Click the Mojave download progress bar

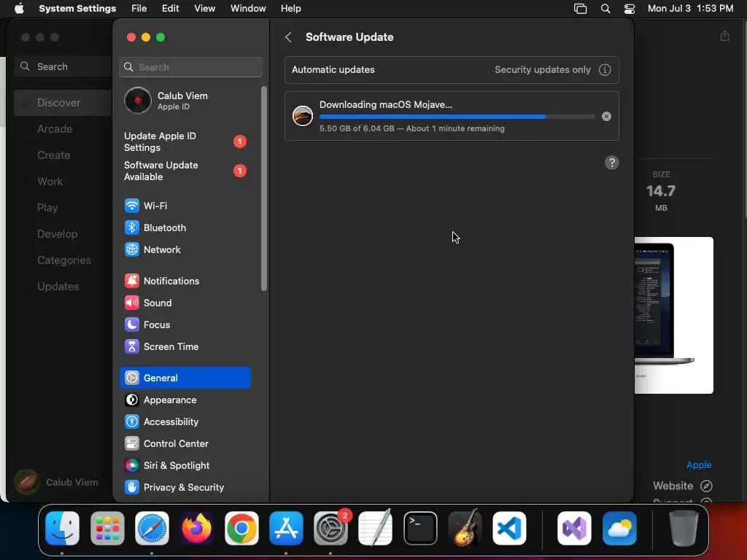pos(457,117)
